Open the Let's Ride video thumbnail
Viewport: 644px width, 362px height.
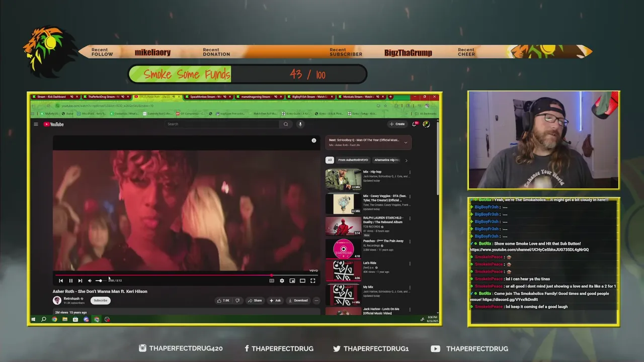click(343, 271)
